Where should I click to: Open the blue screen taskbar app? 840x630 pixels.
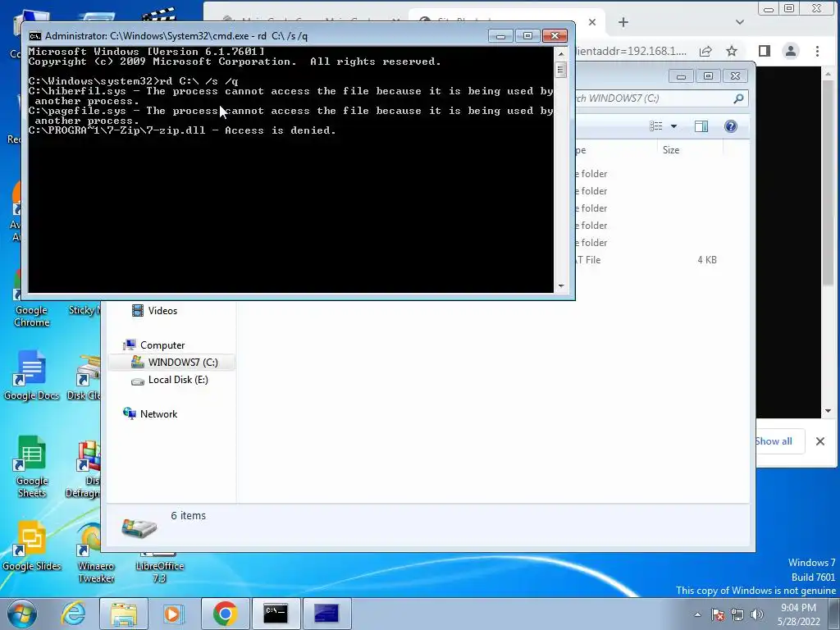point(326,614)
